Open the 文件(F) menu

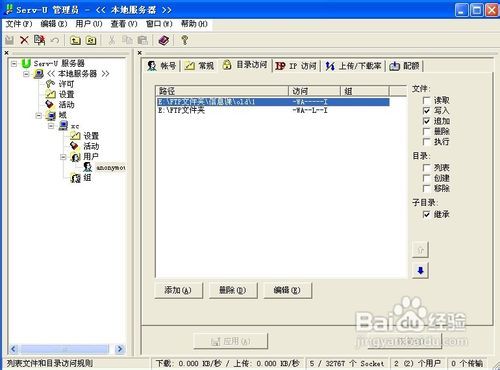tap(19, 24)
